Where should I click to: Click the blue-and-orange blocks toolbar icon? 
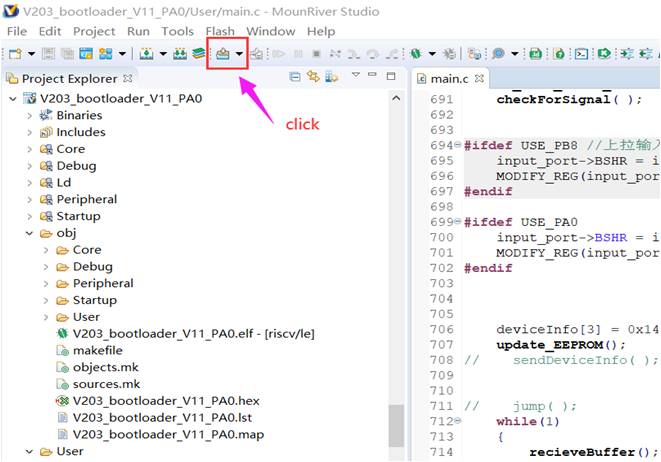point(105,54)
